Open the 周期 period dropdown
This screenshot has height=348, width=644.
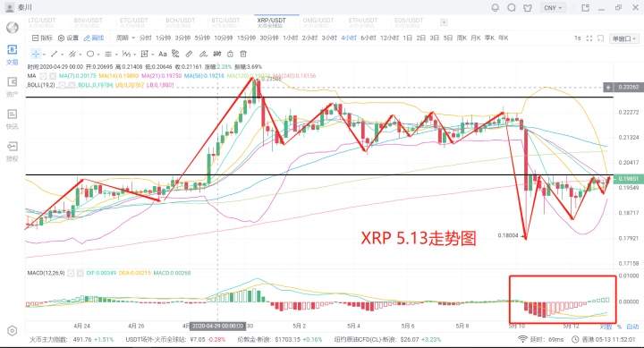125,38
